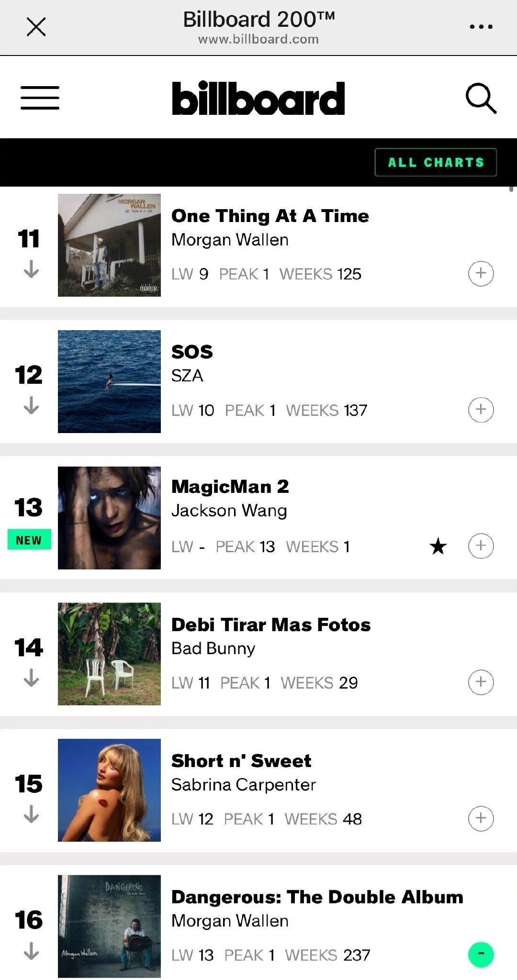Open the All Charts button
Viewport: 517px width, 980px height.
pyautogui.click(x=436, y=162)
